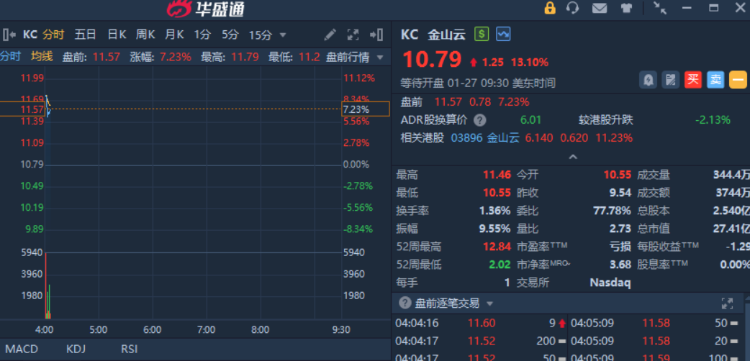
Task: Collapse the left side panel
Action: point(10,34)
